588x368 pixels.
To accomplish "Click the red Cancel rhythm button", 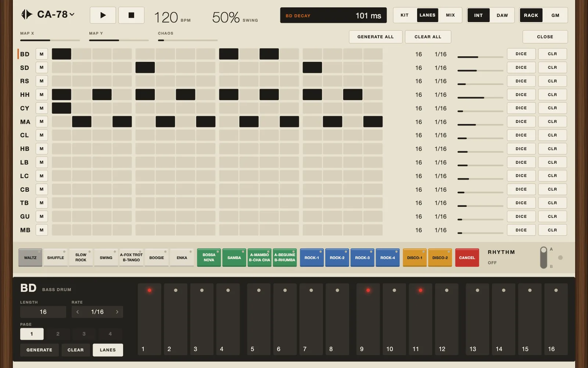I will [x=467, y=258].
